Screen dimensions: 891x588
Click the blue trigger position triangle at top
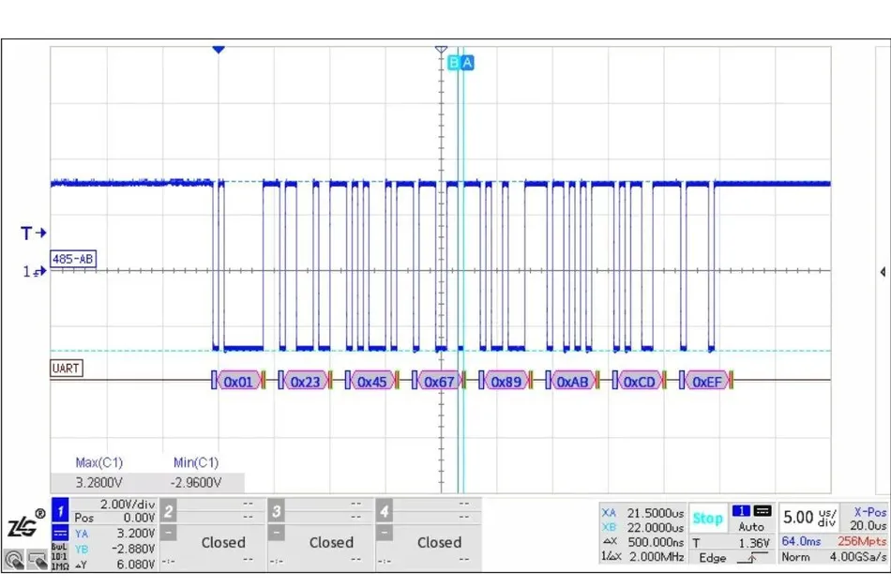tap(219, 49)
